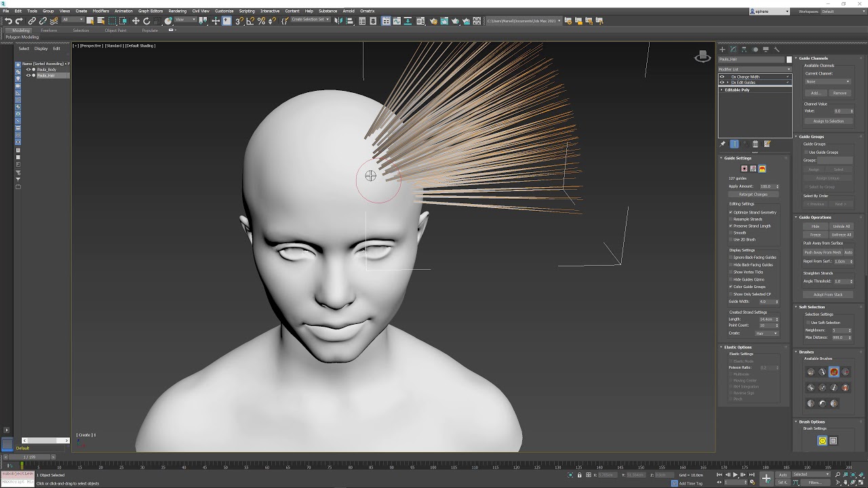868x488 pixels.
Task: Toggle Optimize Strand Geometry checkbox
Action: pyautogui.click(x=731, y=212)
